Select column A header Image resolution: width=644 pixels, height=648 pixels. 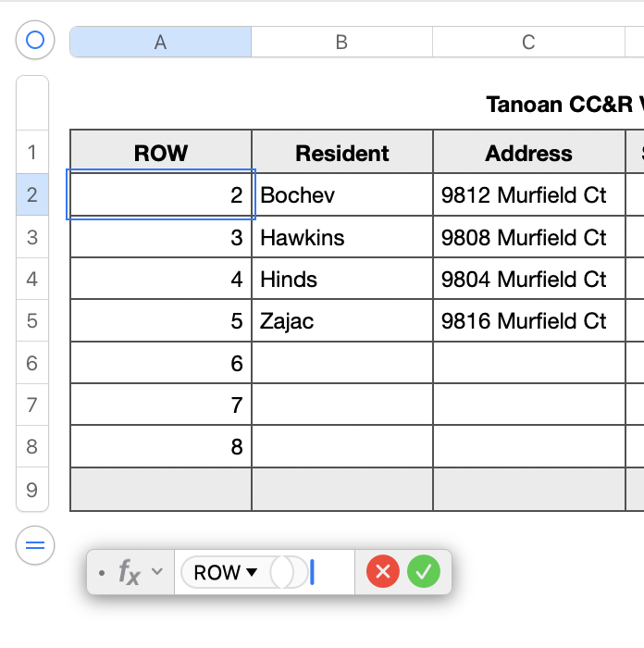[160, 42]
